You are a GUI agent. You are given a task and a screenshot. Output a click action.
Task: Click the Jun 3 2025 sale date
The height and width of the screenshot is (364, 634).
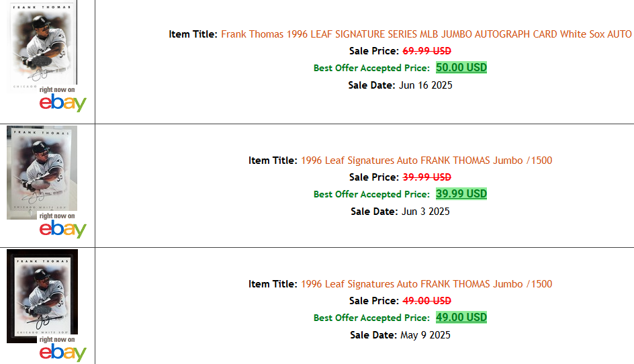coord(425,212)
